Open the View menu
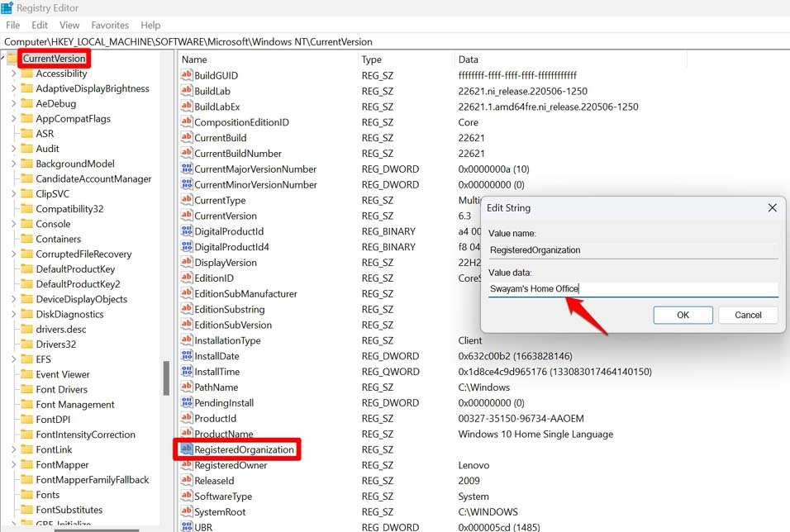This screenshot has height=532, width=790. (x=69, y=25)
